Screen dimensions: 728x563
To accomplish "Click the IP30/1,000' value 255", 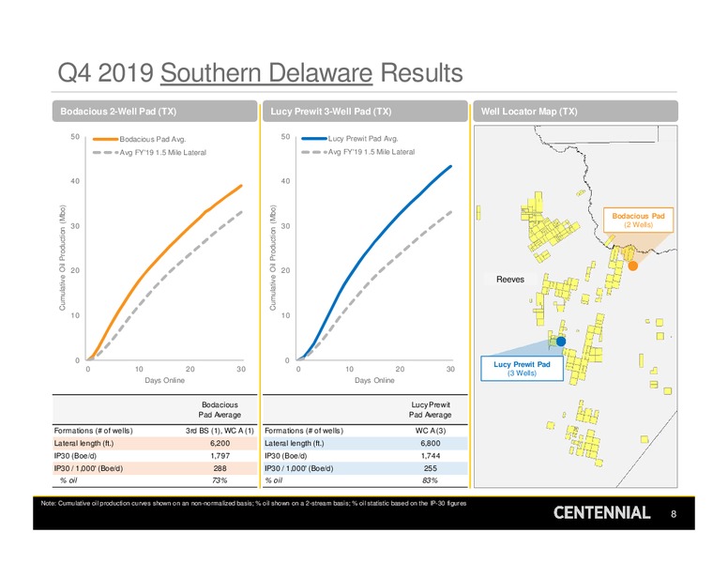I will point(431,468).
